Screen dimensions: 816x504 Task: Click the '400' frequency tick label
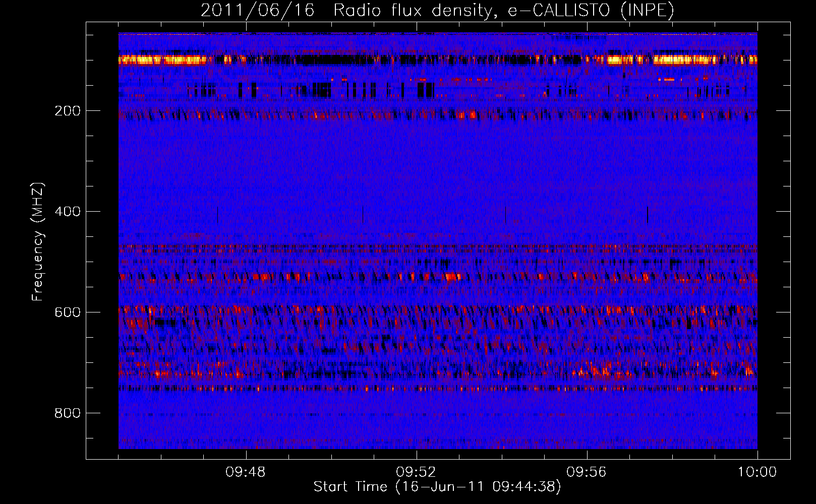tap(68, 212)
